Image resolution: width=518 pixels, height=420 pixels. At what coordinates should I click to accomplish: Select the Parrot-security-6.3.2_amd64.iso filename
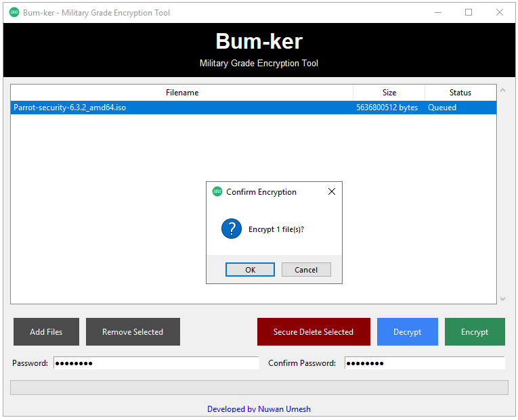click(x=70, y=108)
